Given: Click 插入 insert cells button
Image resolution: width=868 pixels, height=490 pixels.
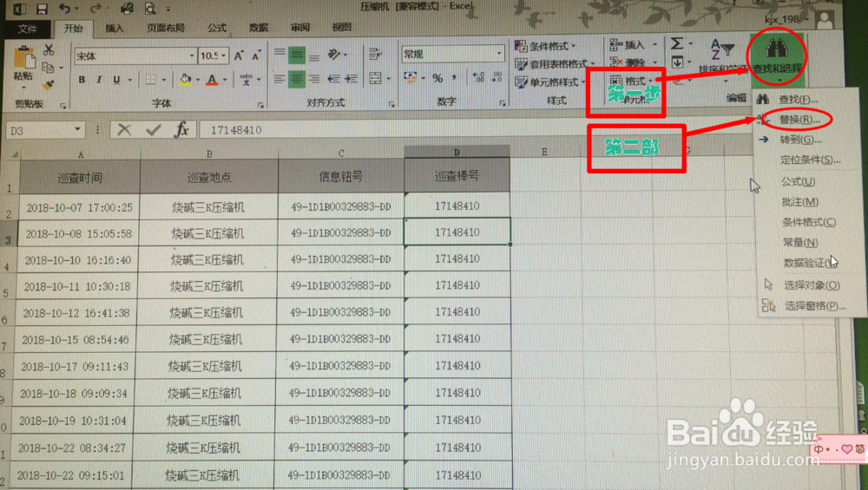Looking at the screenshot, I should pos(634,45).
